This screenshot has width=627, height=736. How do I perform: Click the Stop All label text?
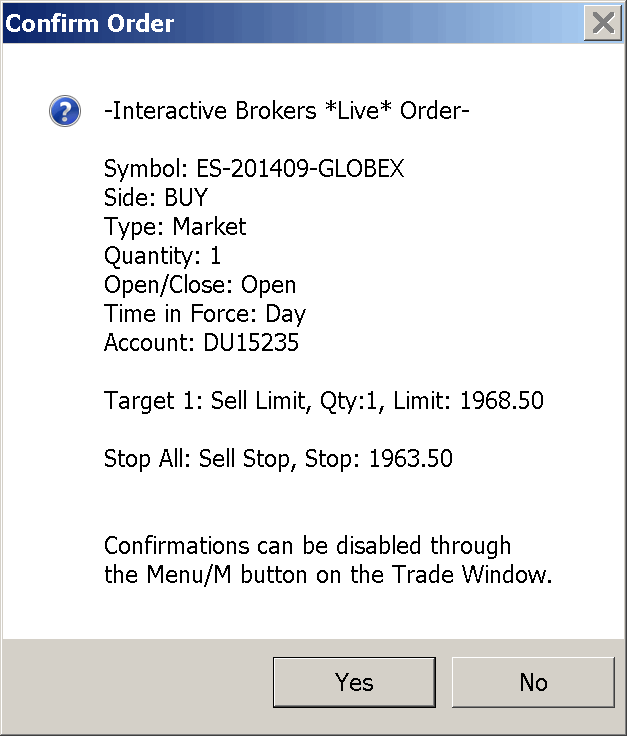147,459
